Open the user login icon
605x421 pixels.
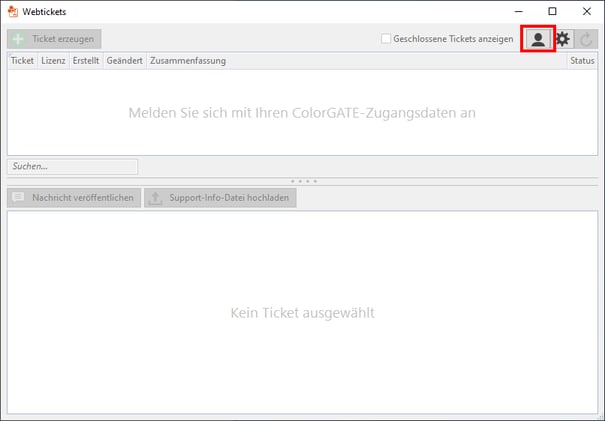pyautogui.click(x=538, y=39)
